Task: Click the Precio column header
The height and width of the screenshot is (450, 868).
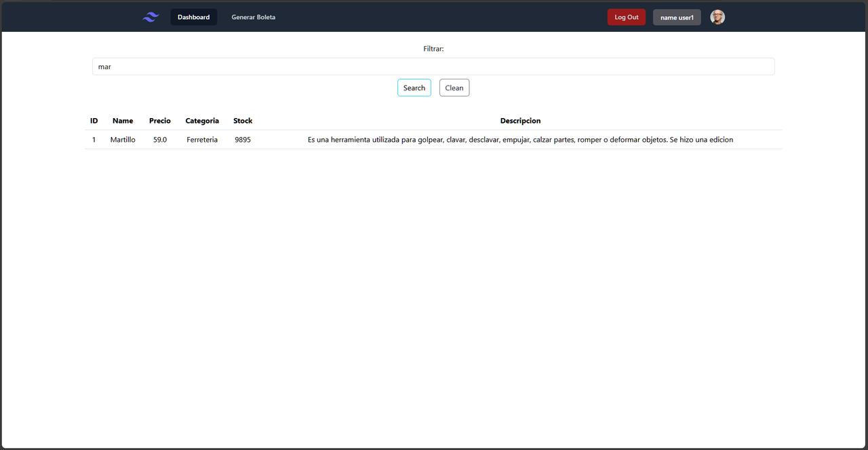Action: [160, 120]
